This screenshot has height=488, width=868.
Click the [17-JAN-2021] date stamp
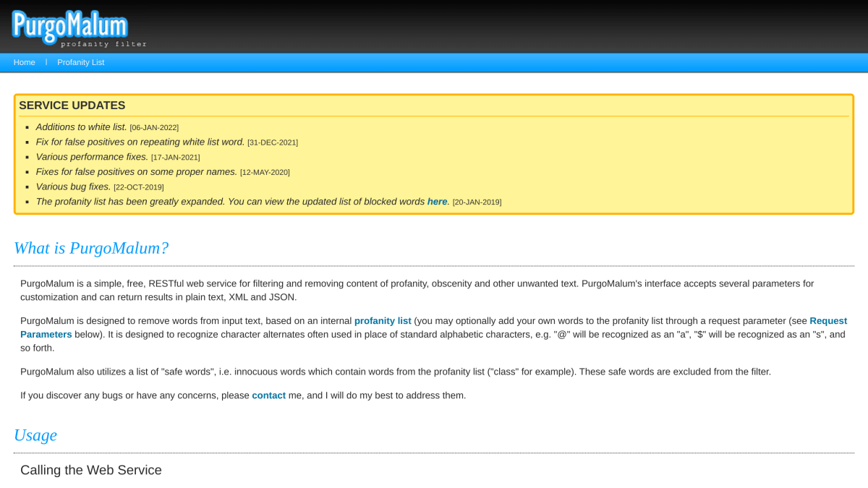(x=176, y=158)
